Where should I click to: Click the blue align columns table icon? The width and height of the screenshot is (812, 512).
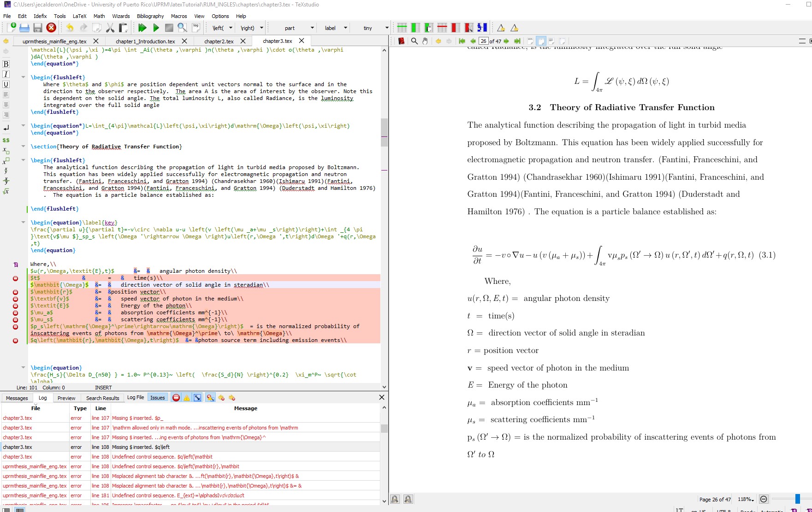tap(482, 28)
